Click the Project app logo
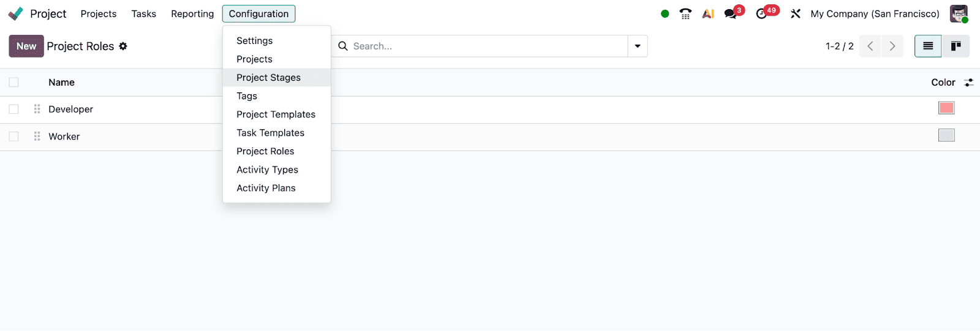The image size is (980, 331). click(x=15, y=13)
